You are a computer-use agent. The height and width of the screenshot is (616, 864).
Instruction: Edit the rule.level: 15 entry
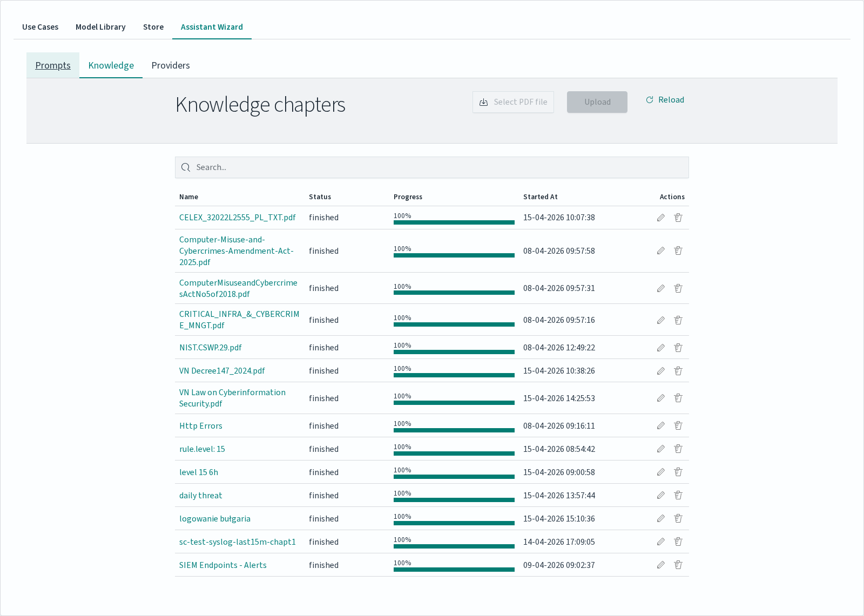click(660, 449)
